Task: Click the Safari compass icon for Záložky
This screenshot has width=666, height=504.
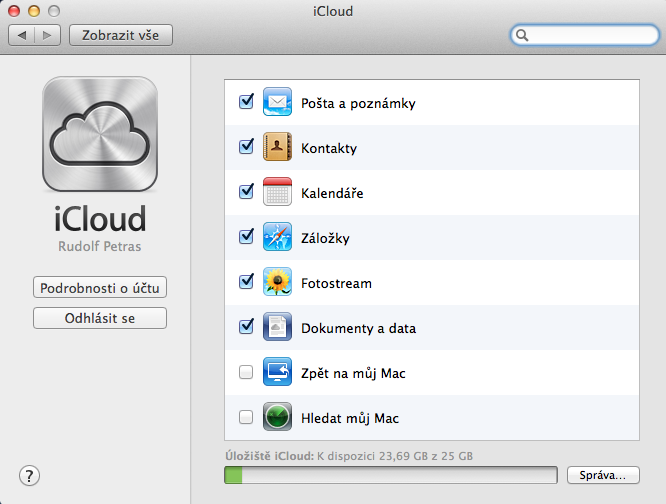Action: point(277,237)
